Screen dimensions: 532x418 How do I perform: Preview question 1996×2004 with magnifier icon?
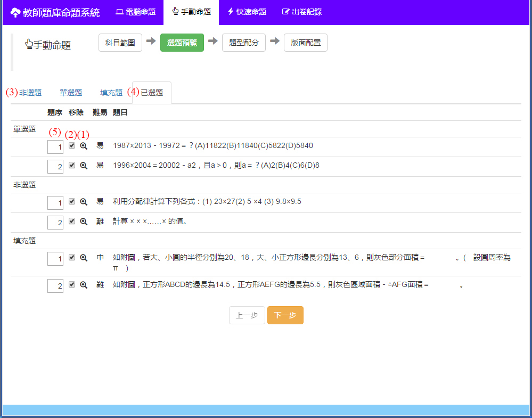(84, 166)
